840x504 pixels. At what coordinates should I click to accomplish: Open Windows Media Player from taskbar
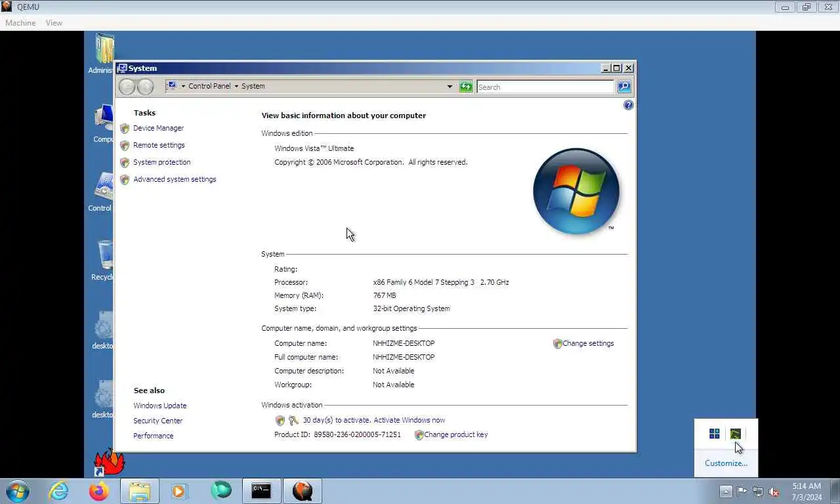178,491
